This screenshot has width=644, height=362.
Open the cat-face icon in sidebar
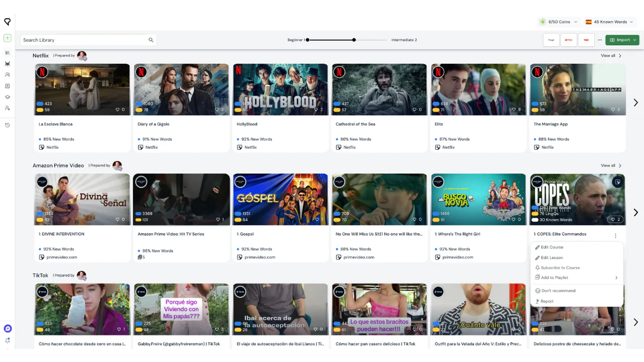coord(7,63)
